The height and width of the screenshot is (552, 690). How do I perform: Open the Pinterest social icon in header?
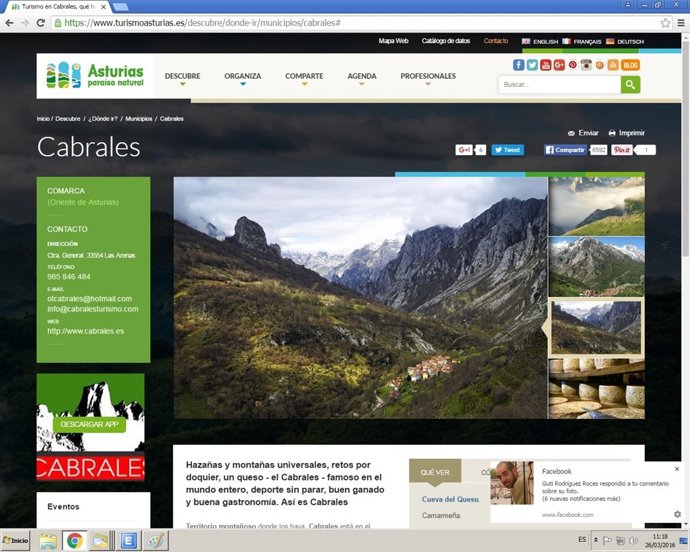(x=573, y=65)
